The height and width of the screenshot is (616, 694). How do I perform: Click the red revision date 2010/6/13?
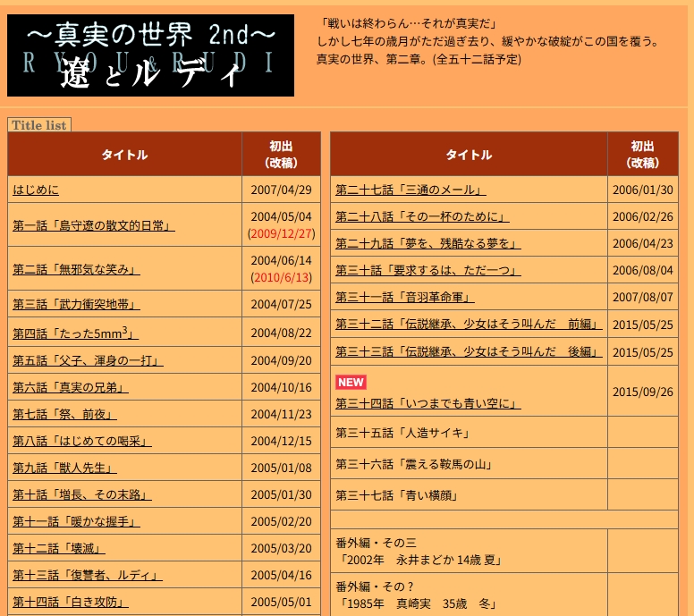click(x=281, y=277)
